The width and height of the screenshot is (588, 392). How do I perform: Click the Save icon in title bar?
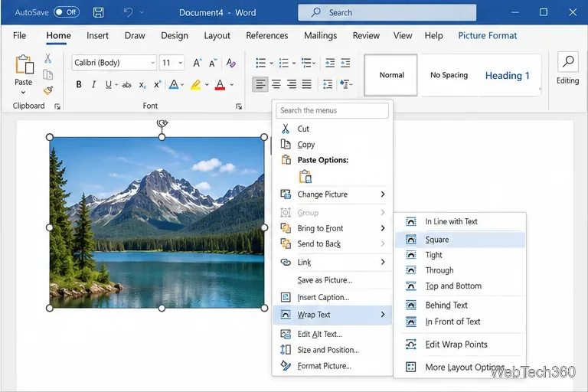click(x=98, y=12)
